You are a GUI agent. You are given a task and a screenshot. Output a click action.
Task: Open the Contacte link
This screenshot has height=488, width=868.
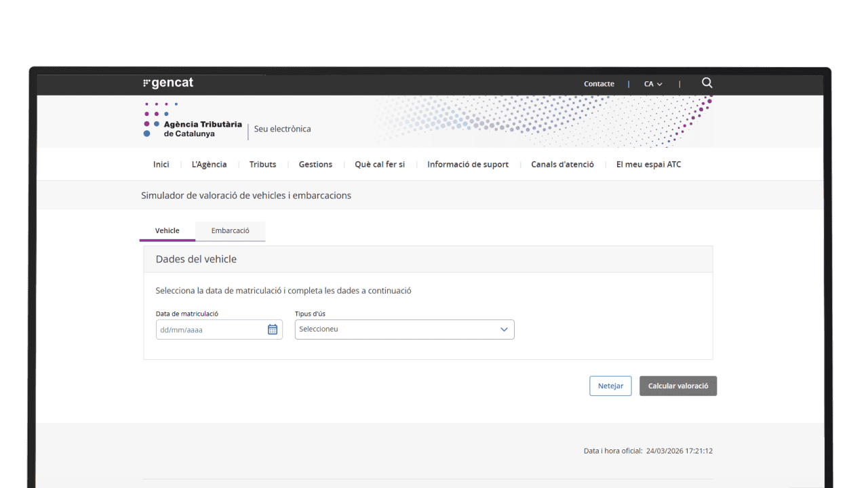pyautogui.click(x=599, y=84)
